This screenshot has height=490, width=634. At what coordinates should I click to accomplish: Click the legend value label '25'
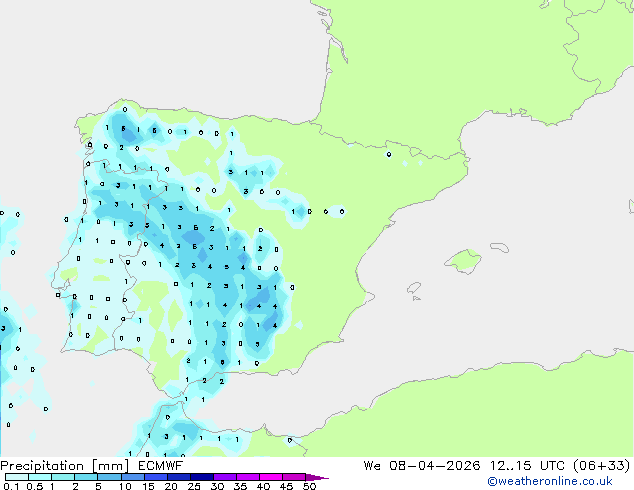194,486
